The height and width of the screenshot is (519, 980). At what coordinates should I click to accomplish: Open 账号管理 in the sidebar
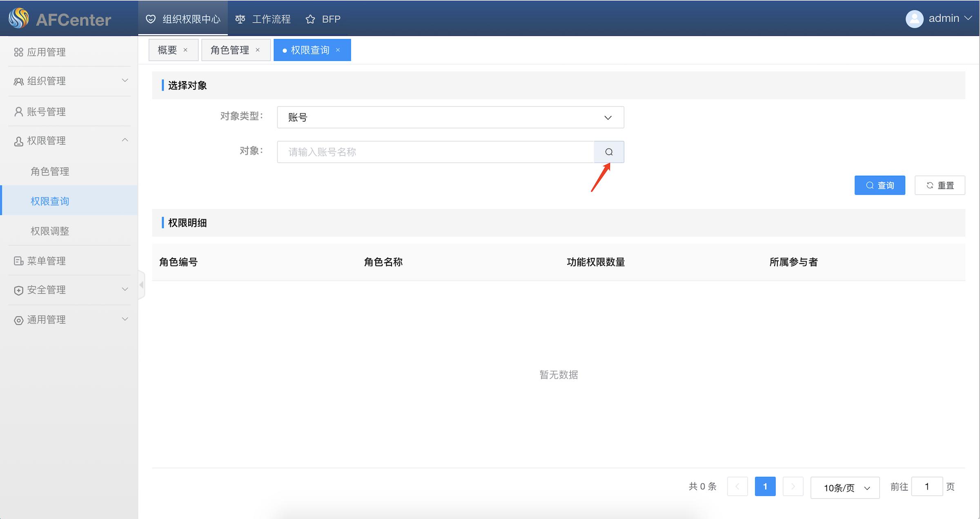[46, 112]
